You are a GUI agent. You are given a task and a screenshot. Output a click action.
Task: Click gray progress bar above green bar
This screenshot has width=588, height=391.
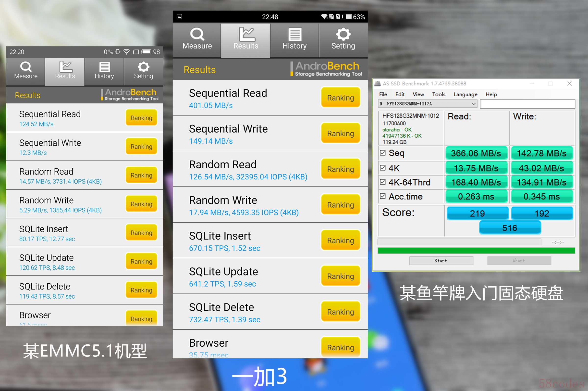[459, 242]
